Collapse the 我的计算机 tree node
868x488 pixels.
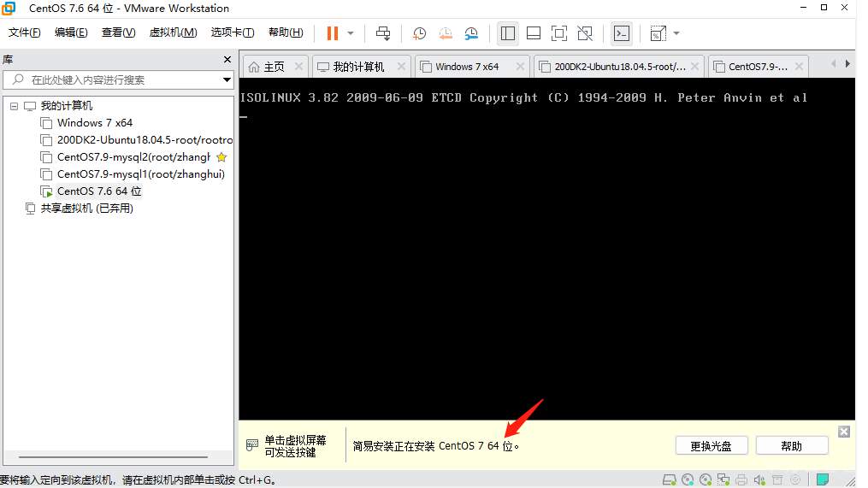[14, 106]
